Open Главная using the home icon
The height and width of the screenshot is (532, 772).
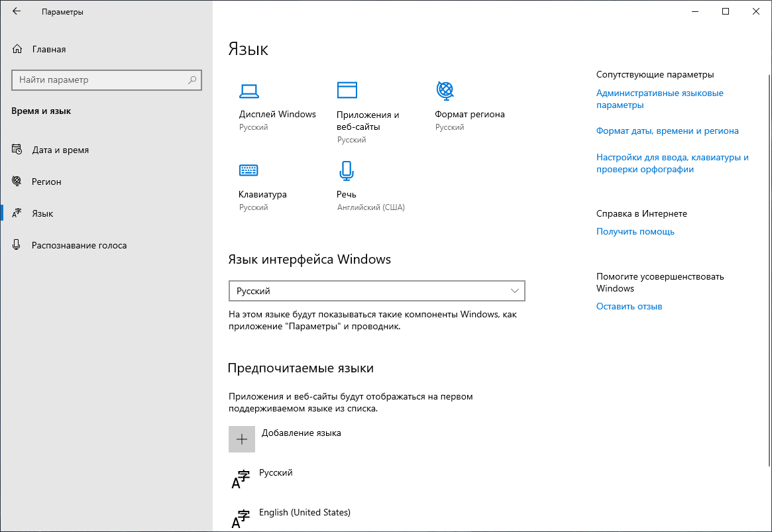16,48
